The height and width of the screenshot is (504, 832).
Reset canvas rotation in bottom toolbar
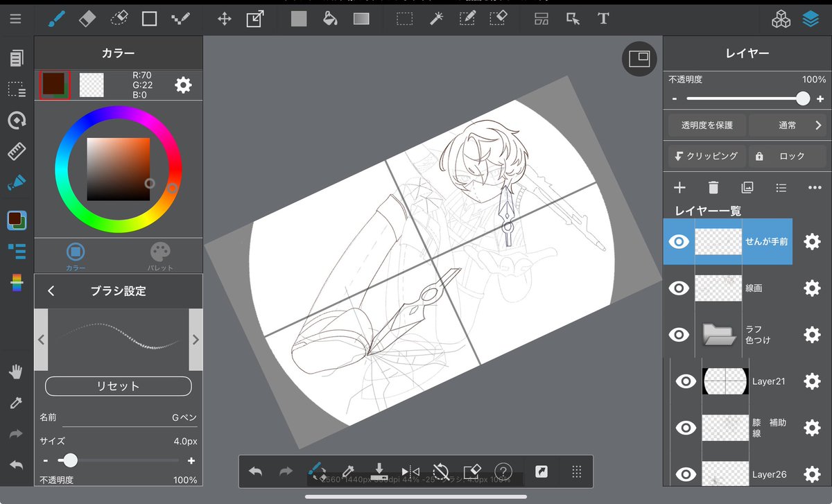[441, 471]
